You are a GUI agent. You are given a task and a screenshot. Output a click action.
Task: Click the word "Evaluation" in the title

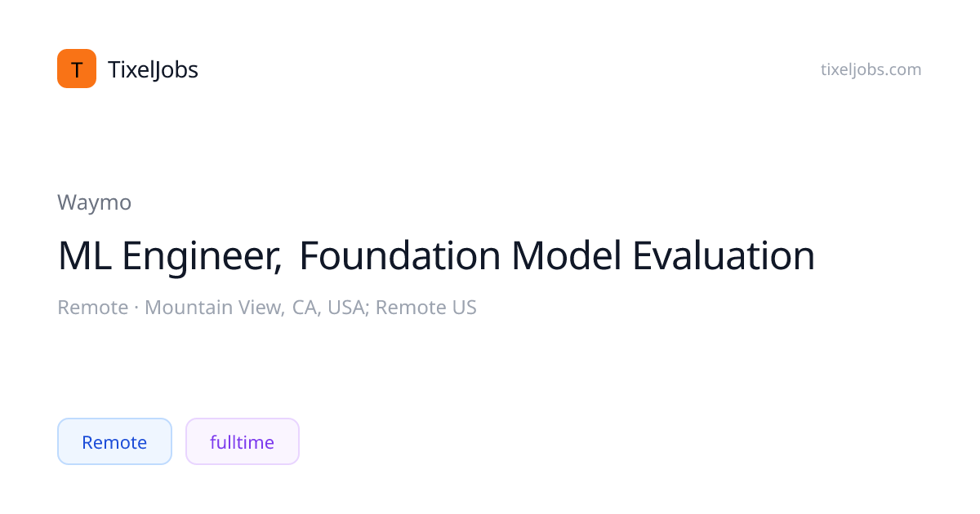point(724,256)
